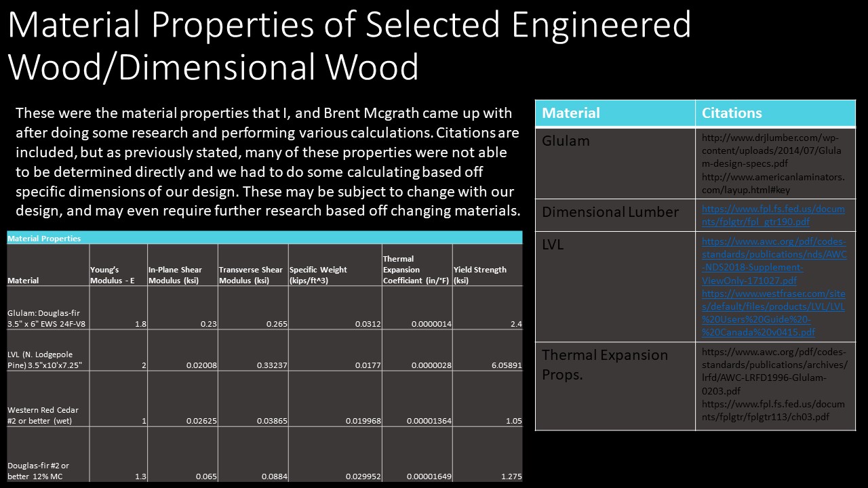
Task: Click the 'Material Properties' table title bar
Action: pyautogui.click(x=264, y=238)
